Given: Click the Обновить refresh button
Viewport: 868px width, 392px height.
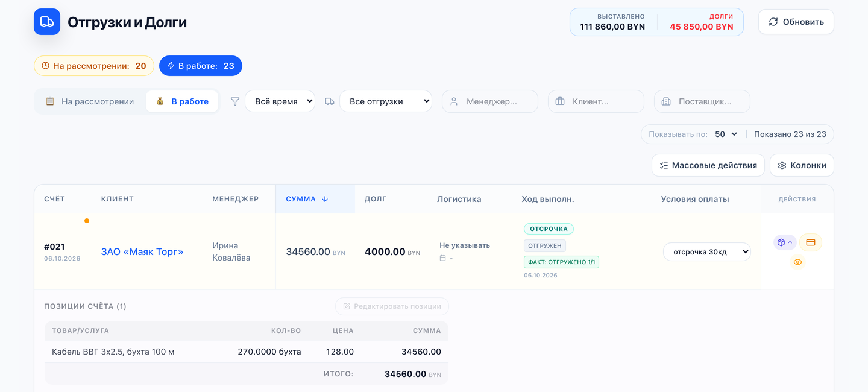Looking at the screenshot, I should pyautogui.click(x=796, y=22).
